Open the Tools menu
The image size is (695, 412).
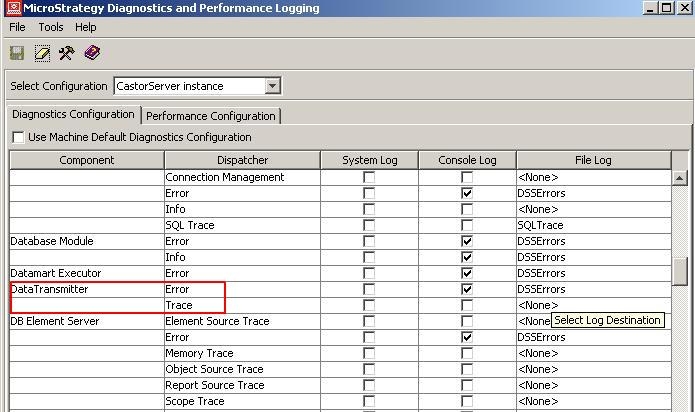[51, 27]
